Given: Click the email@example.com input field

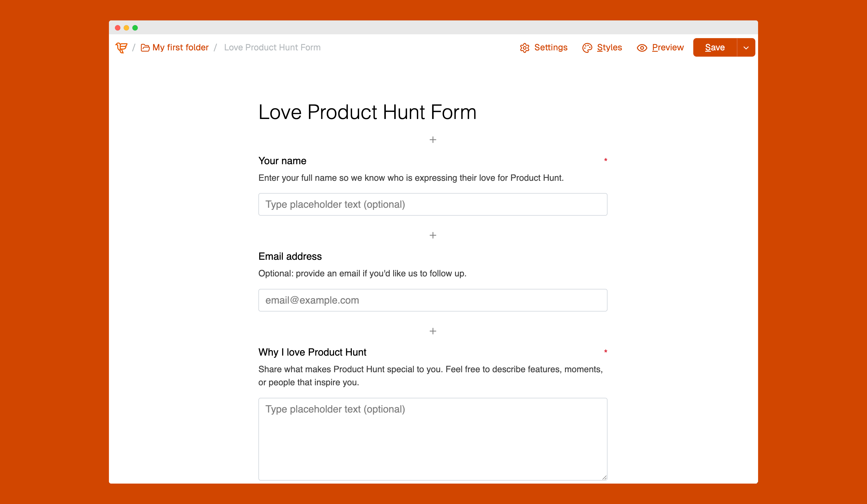Looking at the screenshot, I should point(432,300).
